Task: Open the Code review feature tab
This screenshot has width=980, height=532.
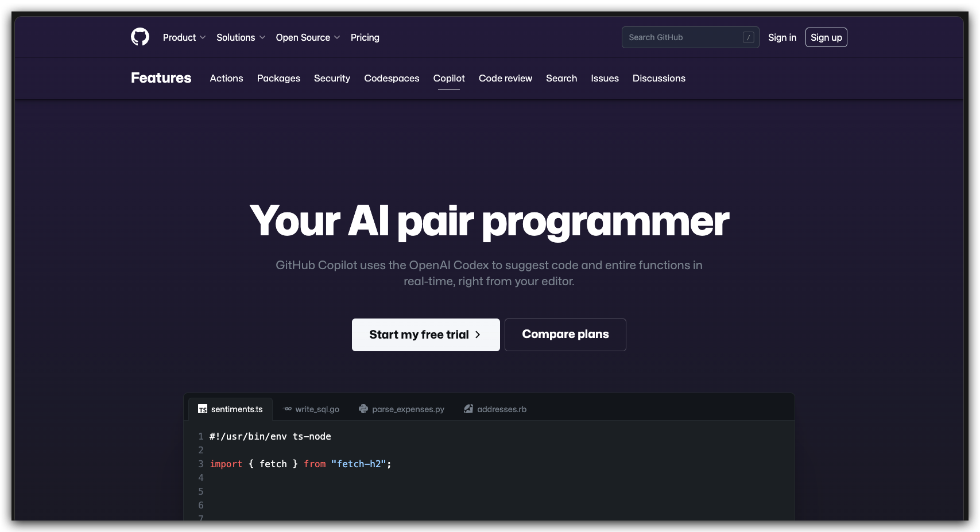Action: coord(505,78)
